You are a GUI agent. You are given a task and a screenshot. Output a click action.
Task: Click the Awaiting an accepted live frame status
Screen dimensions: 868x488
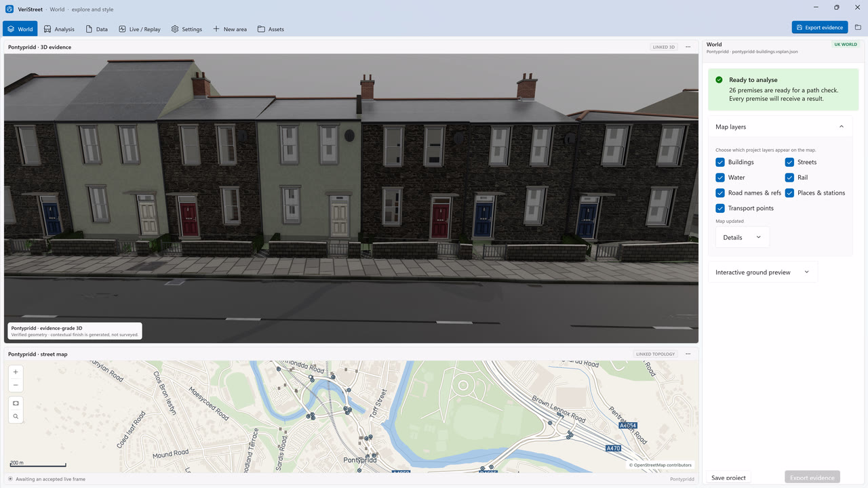47,479
